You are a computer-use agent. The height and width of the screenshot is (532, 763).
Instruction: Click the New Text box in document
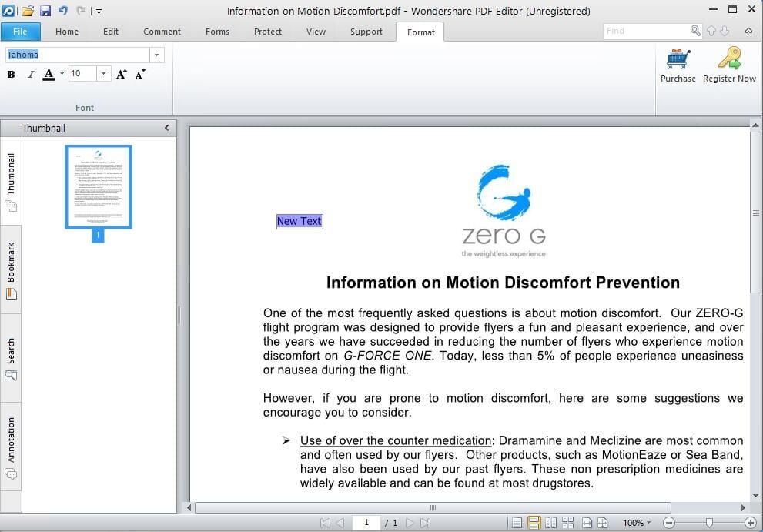tap(300, 221)
